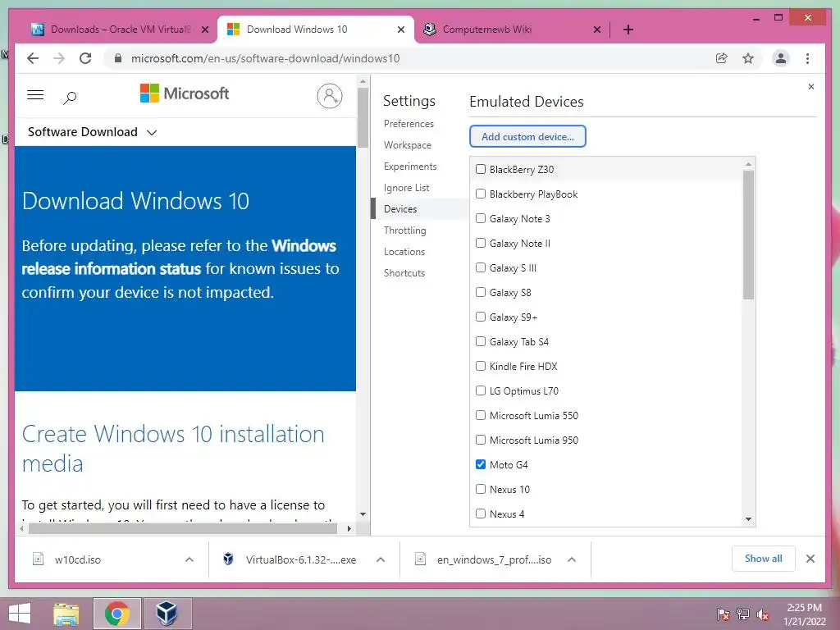Open options for w10cd.iso download
Viewport: 840px width, 630px height.
[189, 559]
